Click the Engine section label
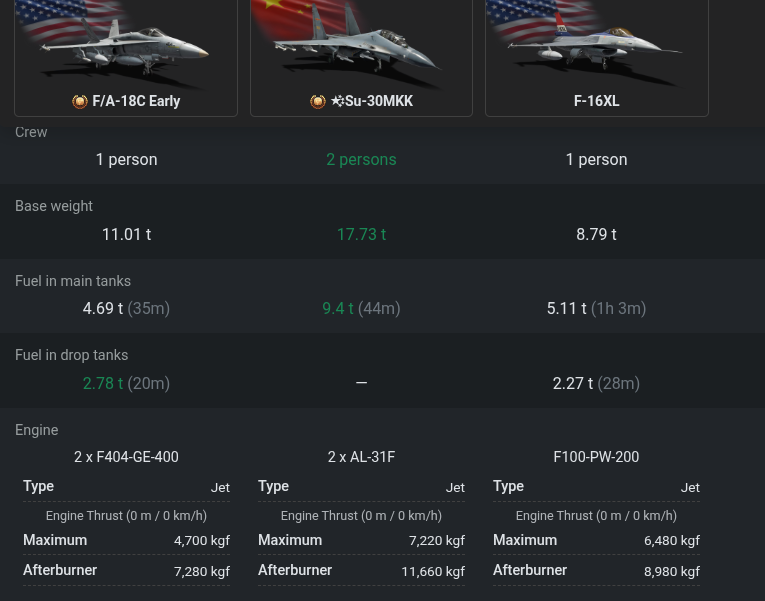765x601 pixels. point(37,430)
